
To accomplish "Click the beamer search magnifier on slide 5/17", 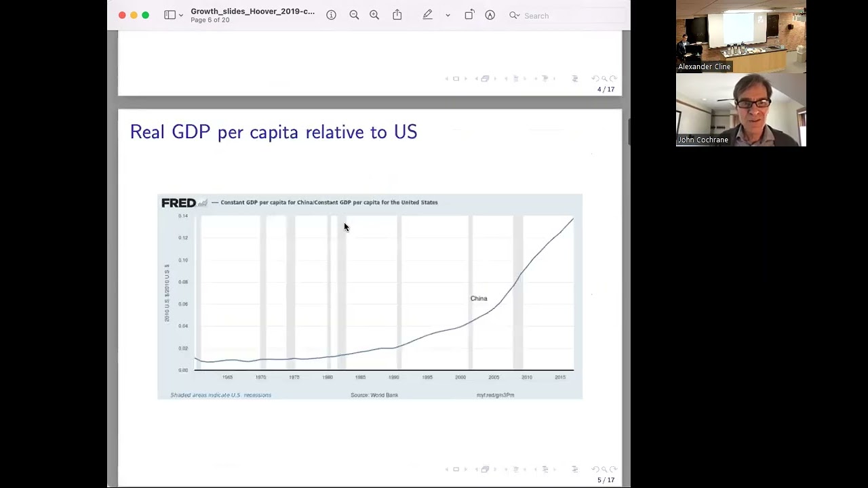I will click(604, 469).
